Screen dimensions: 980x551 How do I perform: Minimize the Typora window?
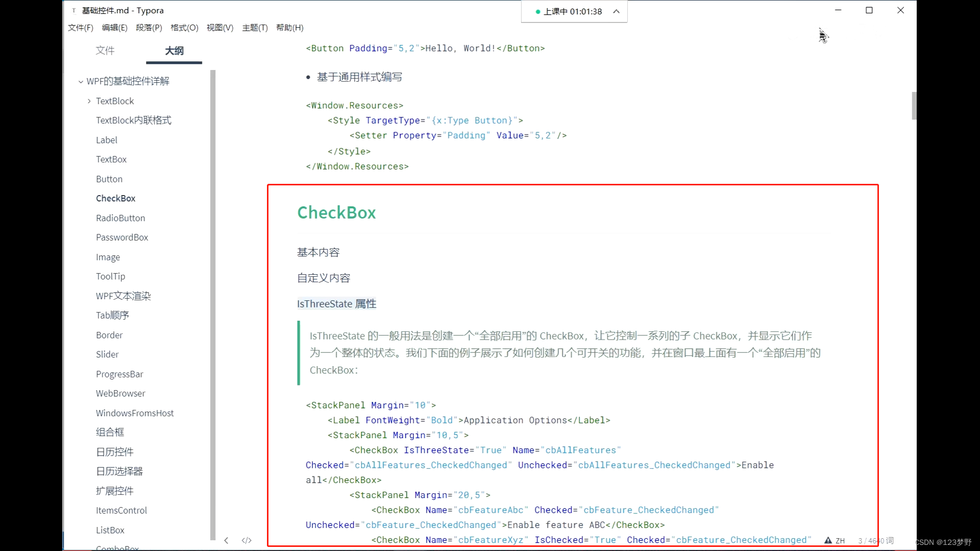click(x=838, y=10)
